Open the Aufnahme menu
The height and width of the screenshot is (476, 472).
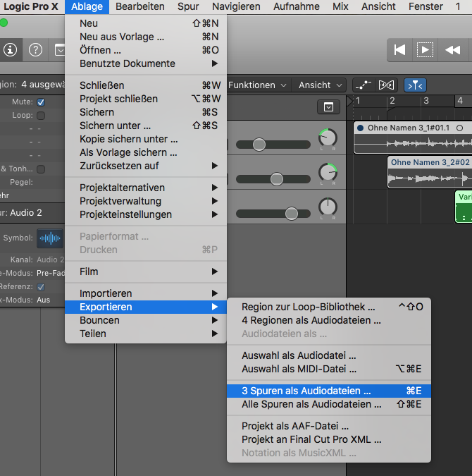pos(297,6)
